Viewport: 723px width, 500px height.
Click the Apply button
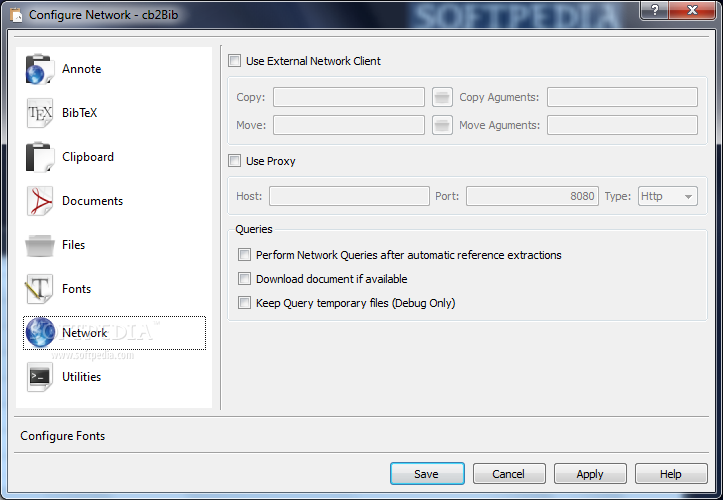coord(590,474)
